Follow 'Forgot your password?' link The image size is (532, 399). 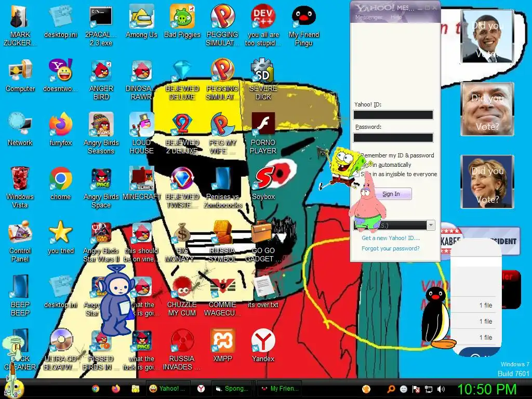pos(391,248)
